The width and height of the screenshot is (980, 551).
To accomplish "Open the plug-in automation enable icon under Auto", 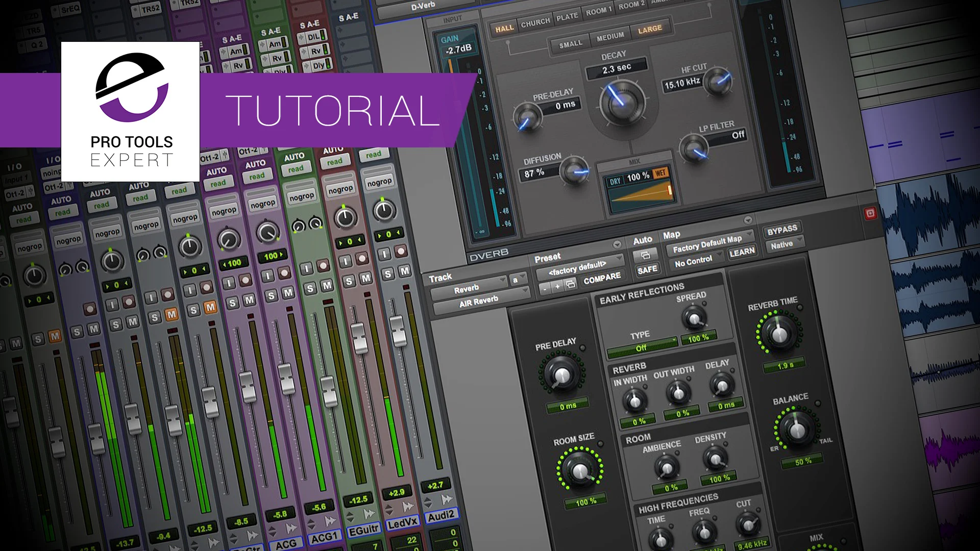I will click(x=645, y=255).
